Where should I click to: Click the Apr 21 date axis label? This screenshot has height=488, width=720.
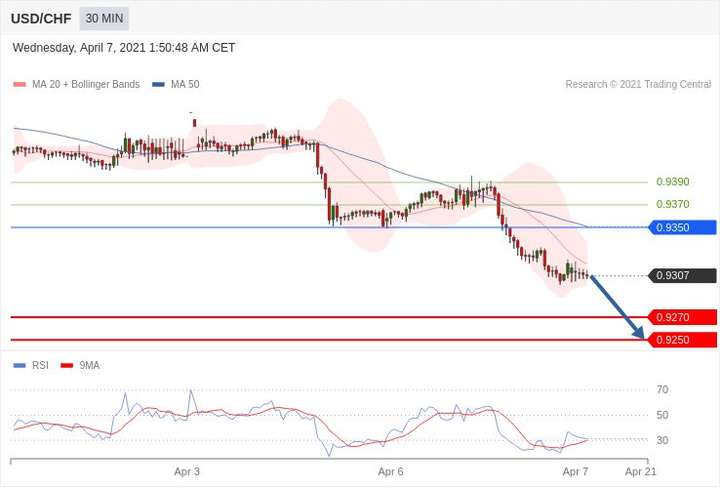(x=641, y=471)
